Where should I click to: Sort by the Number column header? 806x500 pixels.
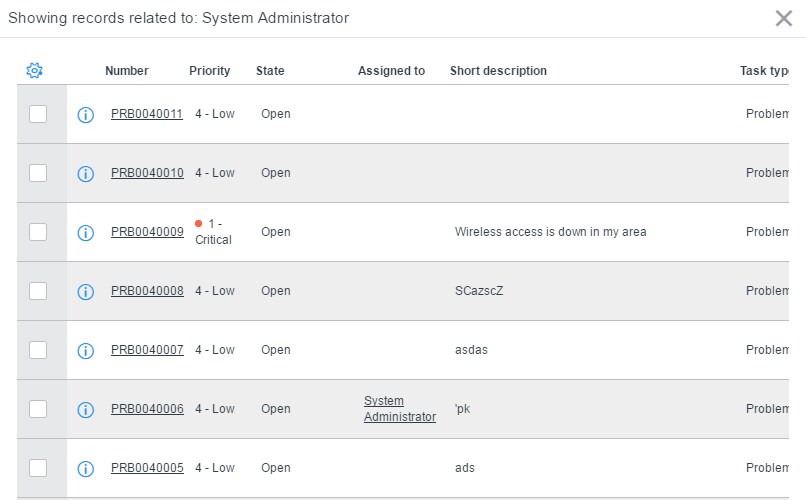click(x=126, y=71)
